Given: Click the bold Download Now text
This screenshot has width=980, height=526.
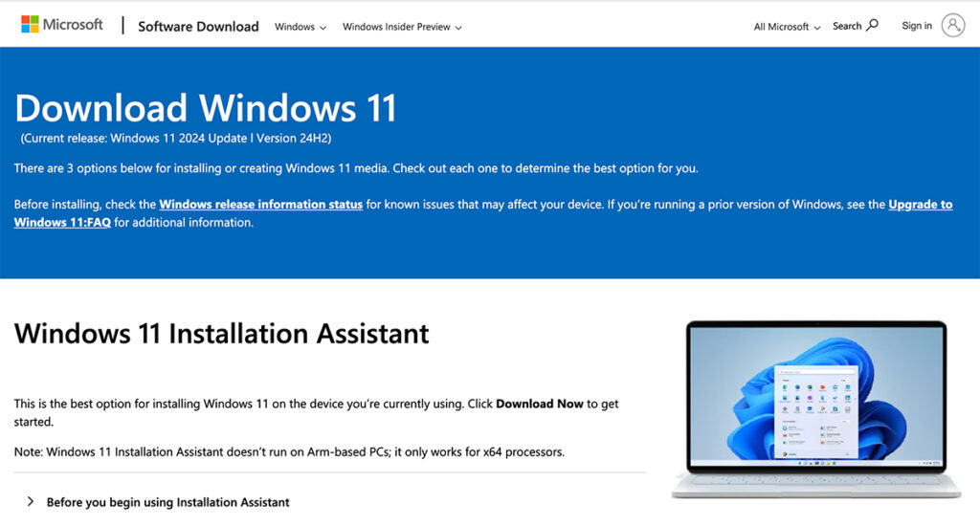Looking at the screenshot, I should [539, 404].
